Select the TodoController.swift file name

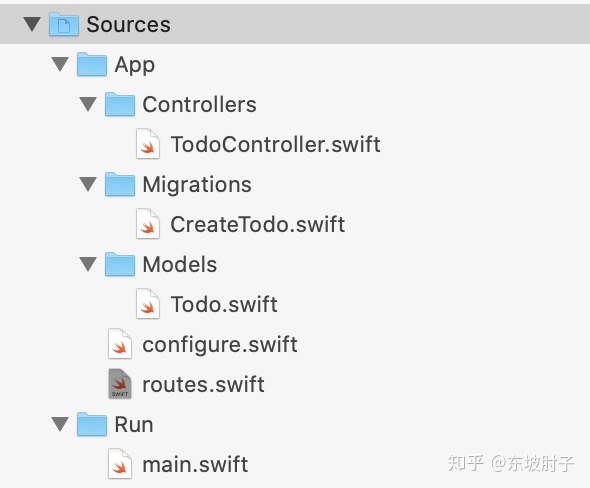coord(275,144)
